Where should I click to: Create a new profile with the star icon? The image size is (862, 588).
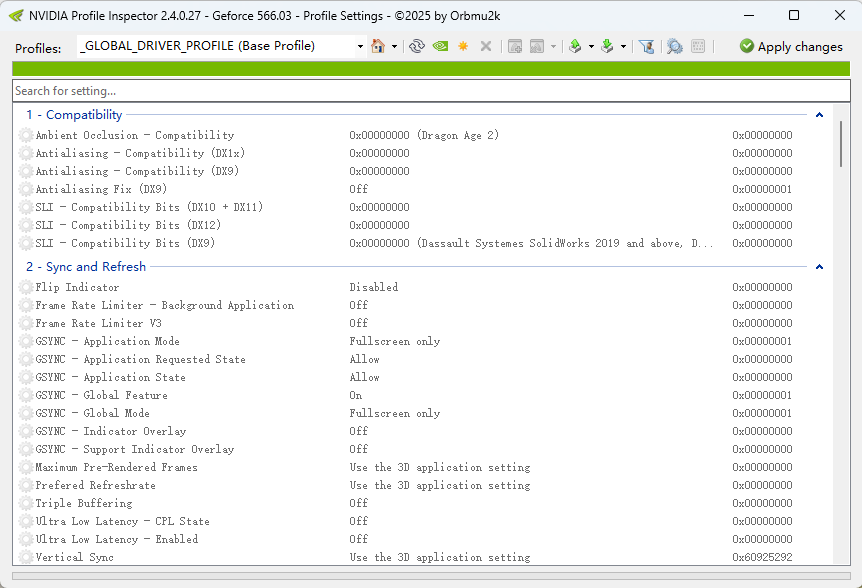[464, 46]
